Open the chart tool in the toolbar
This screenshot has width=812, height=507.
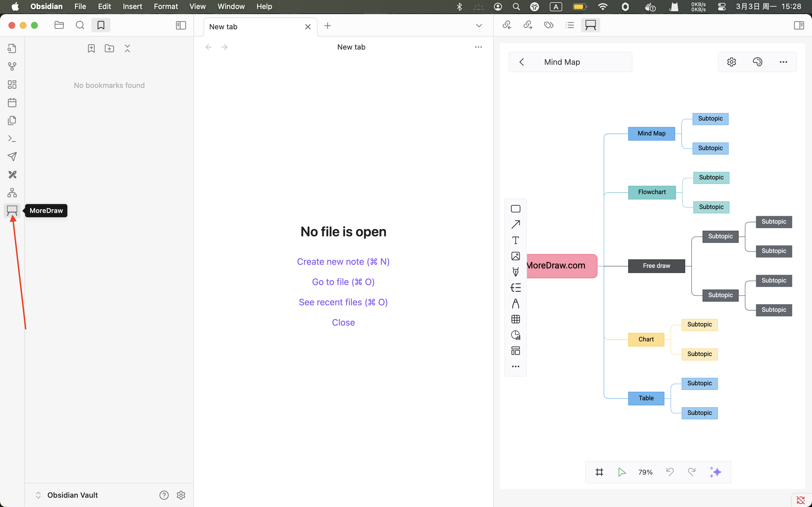515,335
